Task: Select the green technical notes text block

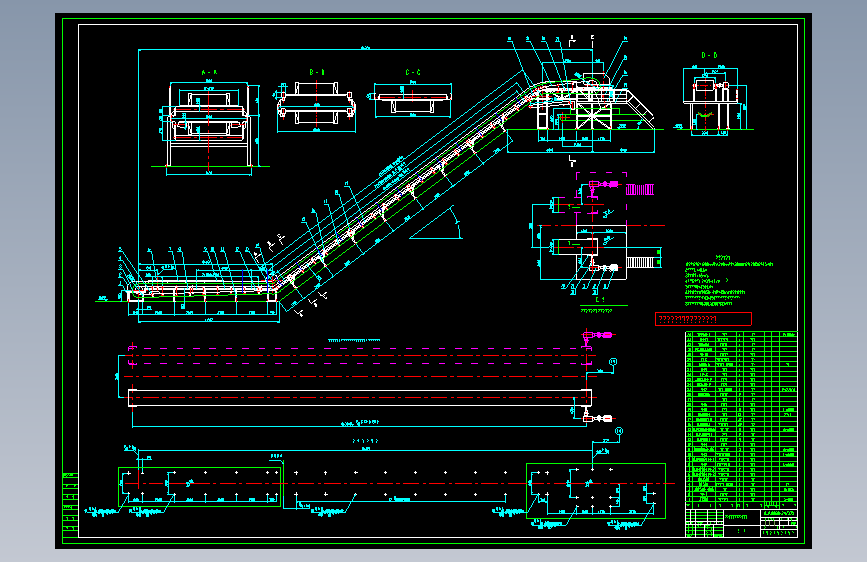Action: coord(729,281)
